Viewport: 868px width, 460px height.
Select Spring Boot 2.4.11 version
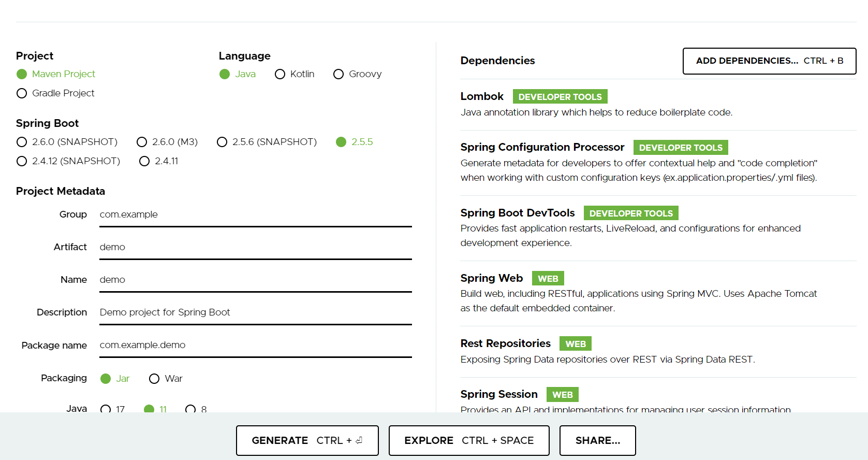click(159, 161)
